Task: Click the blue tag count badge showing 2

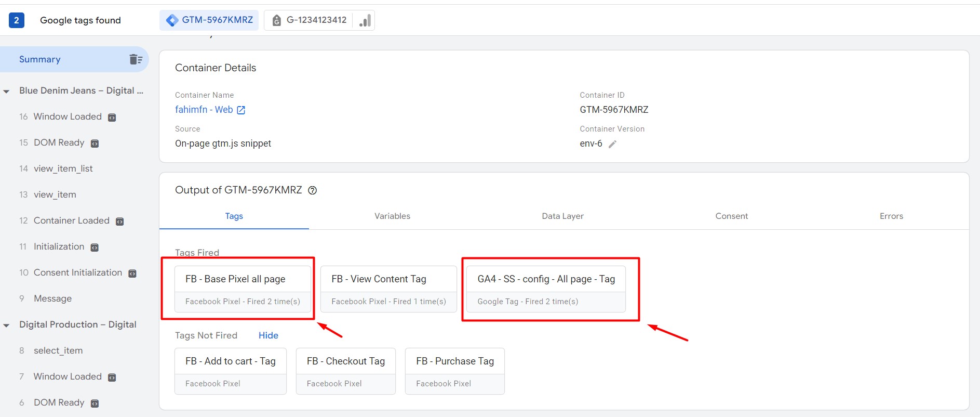Action: pyautogui.click(x=17, y=20)
